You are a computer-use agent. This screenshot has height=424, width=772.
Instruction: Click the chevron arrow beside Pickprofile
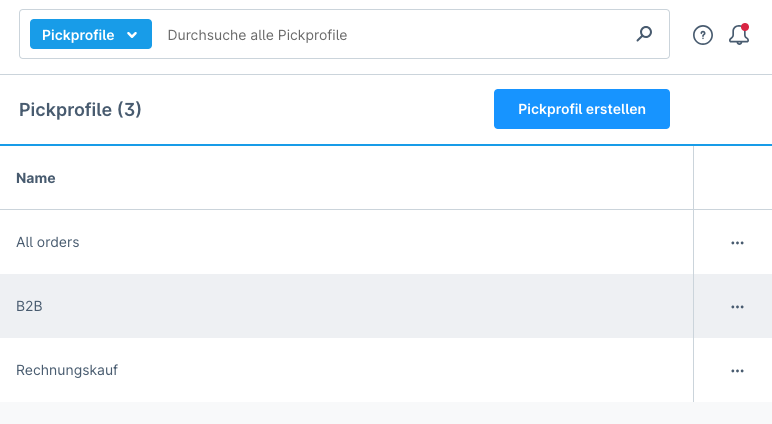pyautogui.click(x=132, y=35)
